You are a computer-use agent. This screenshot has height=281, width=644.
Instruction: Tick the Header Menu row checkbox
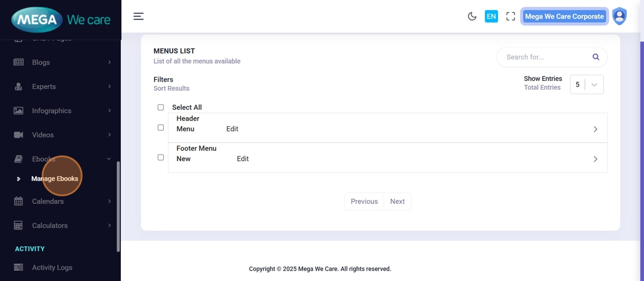click(161, 128)
